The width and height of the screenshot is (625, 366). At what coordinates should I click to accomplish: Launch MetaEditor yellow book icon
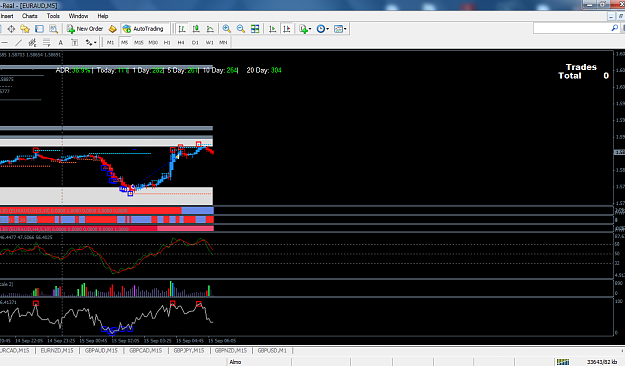click(112, 29)
